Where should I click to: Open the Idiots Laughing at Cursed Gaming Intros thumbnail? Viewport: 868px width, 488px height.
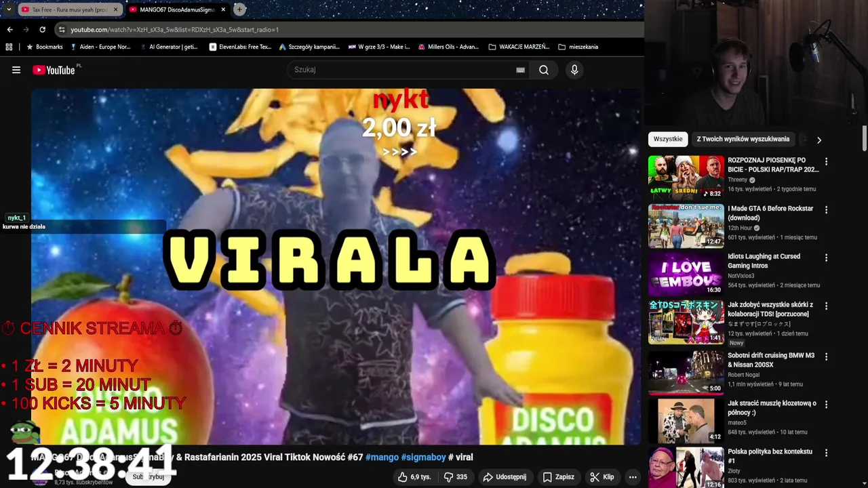[686, 274]
